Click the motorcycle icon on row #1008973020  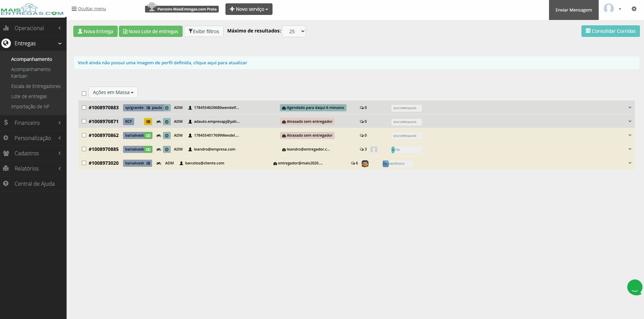(159, 163)
